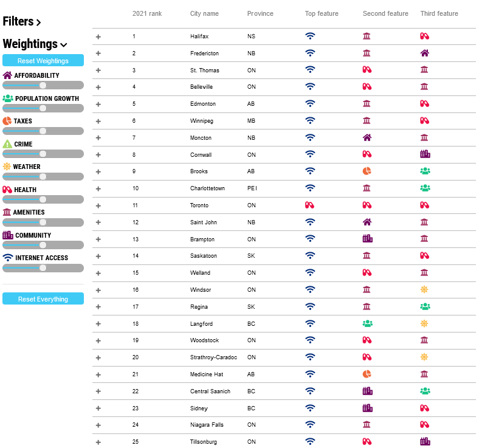Click the Third feature column header
Screen dimensions: 482x448
tap(439, 13)
